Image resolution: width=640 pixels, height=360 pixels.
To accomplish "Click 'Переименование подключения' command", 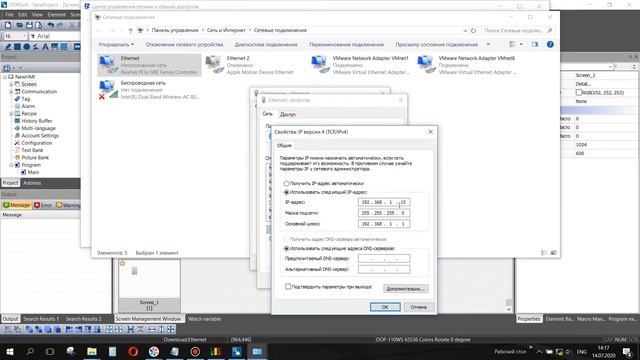I will point(346,44).
